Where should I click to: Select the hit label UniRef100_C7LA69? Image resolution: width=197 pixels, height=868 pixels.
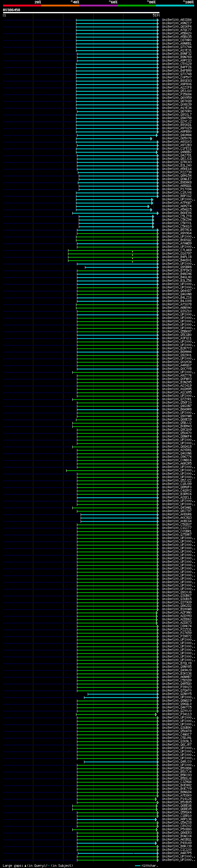tap(177, 250)
